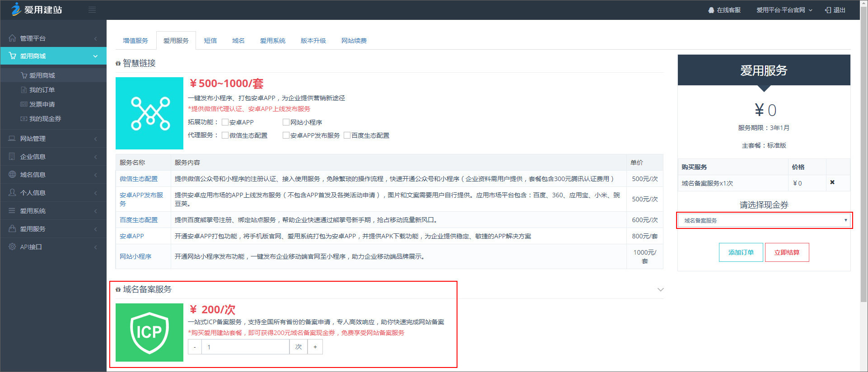
Task: Click the 网站管理 monitor icon
Action: coord(12,138)
